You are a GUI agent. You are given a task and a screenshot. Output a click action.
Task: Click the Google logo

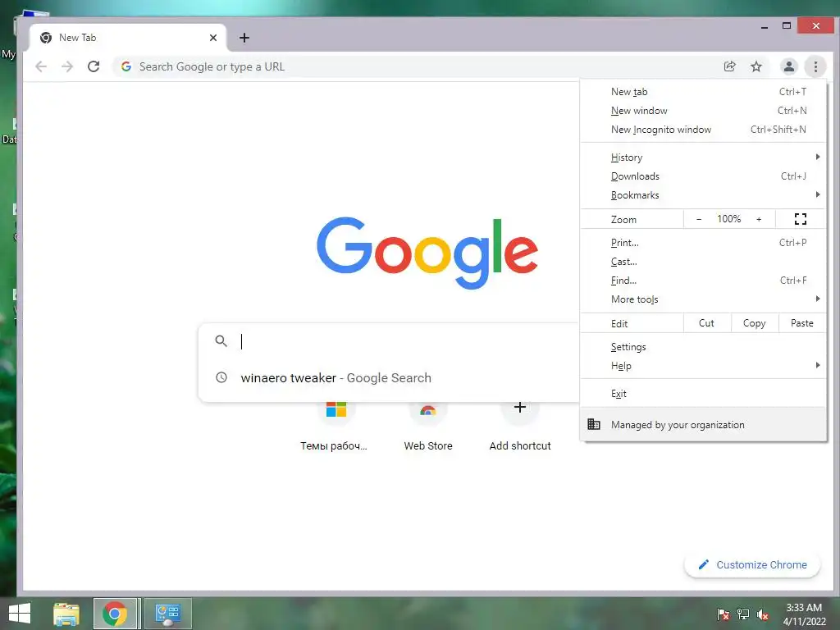point(427,252)
